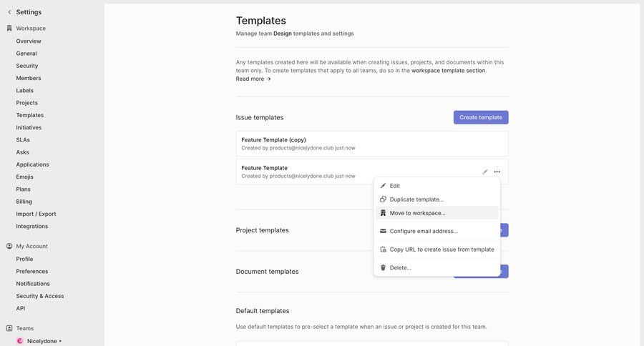Click the Workspace building icon in the sidebar
Screen dimensions: 644x346
(x=9, y=29)
